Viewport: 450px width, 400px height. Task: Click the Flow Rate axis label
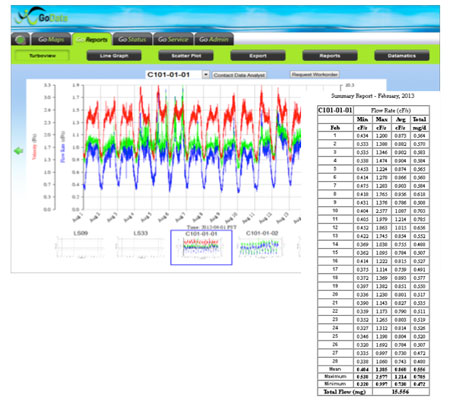click(x=63, y=147)
